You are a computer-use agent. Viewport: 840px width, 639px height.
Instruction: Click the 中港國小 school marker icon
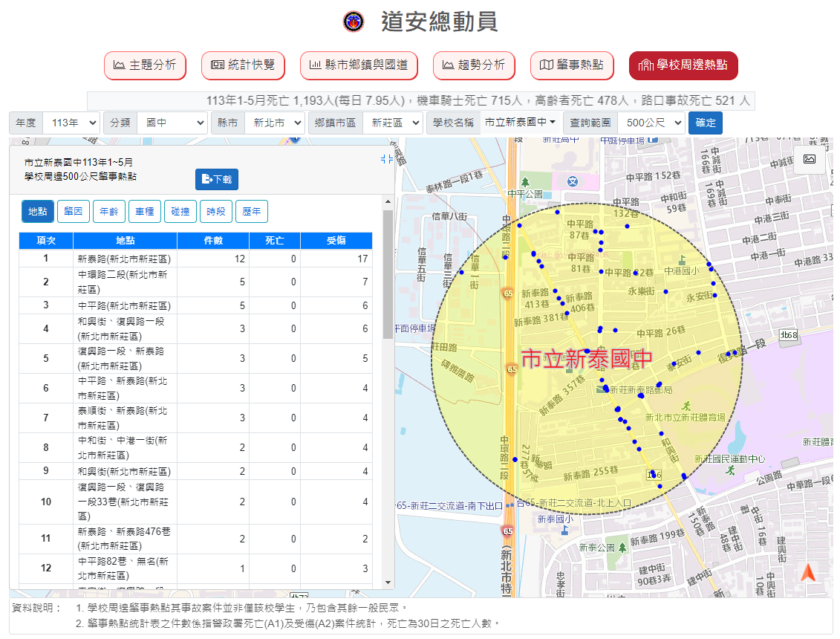(682, 261)
